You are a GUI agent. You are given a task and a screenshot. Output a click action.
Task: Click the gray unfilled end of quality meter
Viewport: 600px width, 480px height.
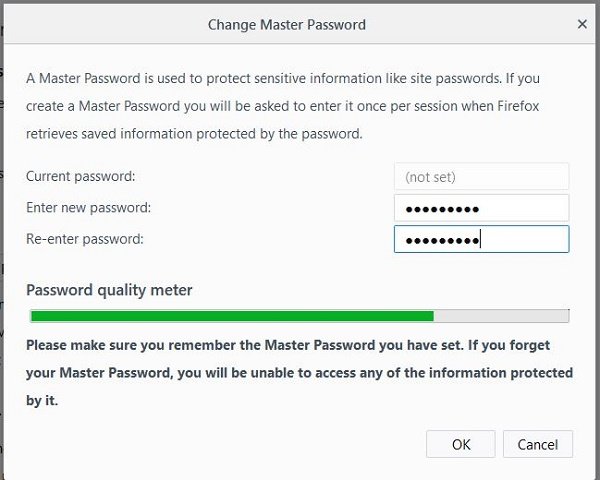pos(501,316)
